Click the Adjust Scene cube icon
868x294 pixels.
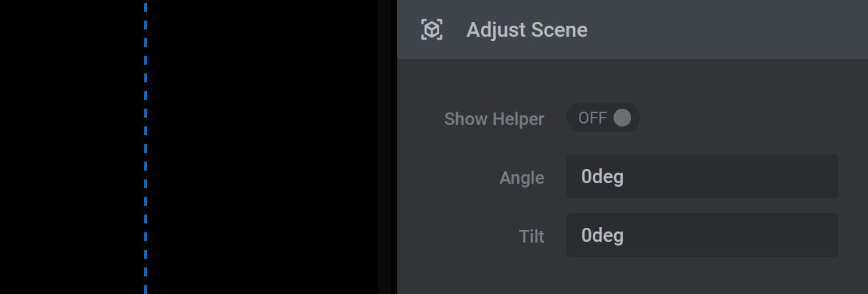pos(432,29)
